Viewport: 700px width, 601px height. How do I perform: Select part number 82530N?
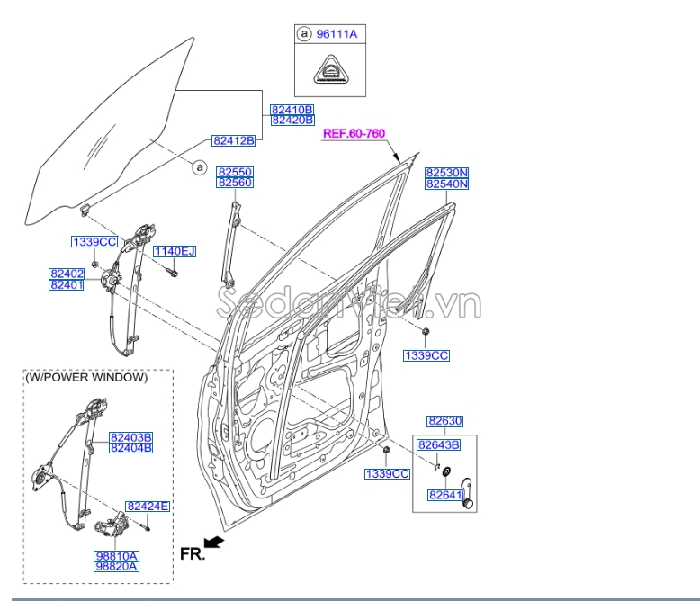point(447,172)
